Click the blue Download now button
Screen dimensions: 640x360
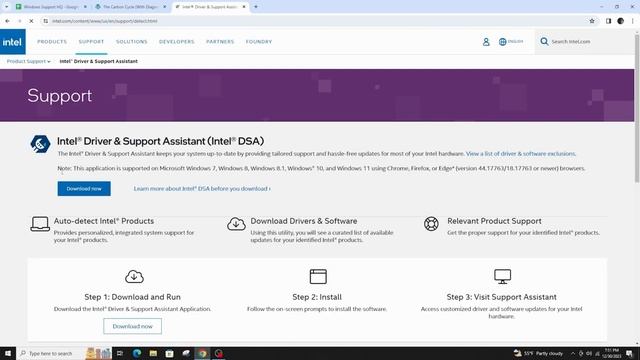click(x=84, y=189)
